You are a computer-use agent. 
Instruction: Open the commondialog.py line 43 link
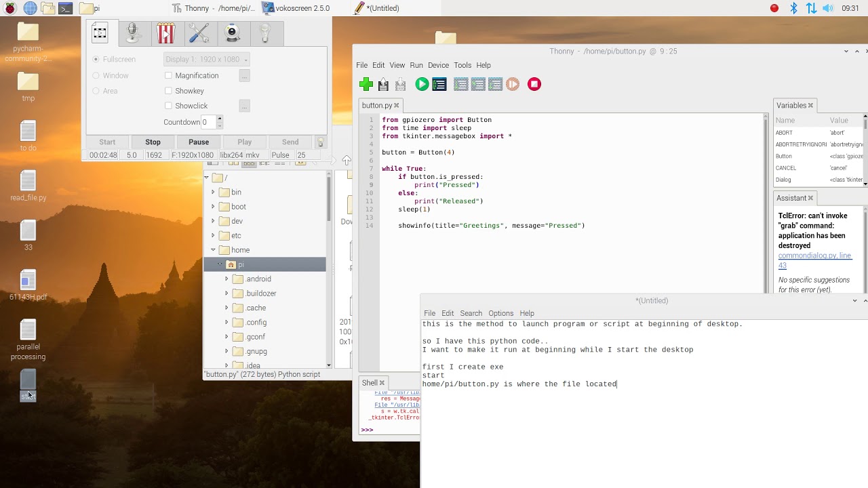[x=815, y=260]
